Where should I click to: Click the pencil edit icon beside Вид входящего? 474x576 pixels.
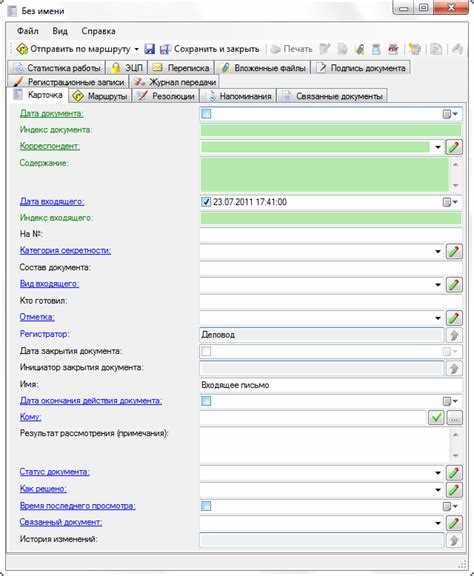[454, 285]
